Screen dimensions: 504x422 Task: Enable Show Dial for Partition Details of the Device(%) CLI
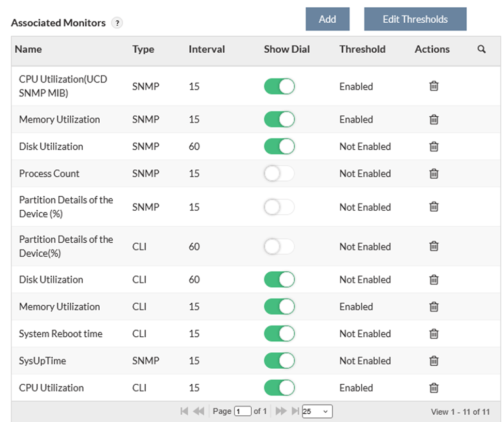279,246
